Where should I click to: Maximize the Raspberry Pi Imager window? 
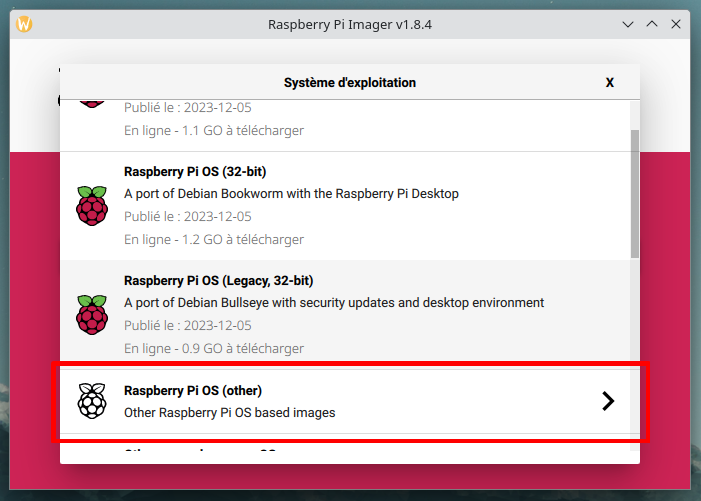[x=652, y=24]
